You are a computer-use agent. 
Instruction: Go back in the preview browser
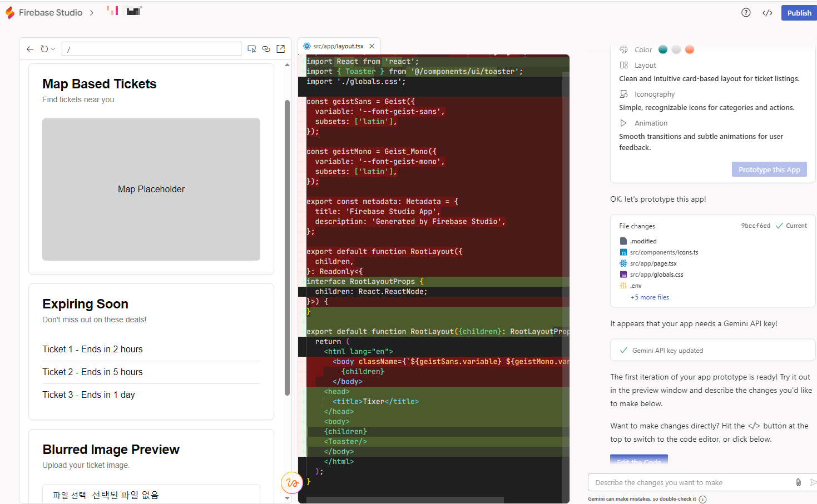click(x=30, y=49)
